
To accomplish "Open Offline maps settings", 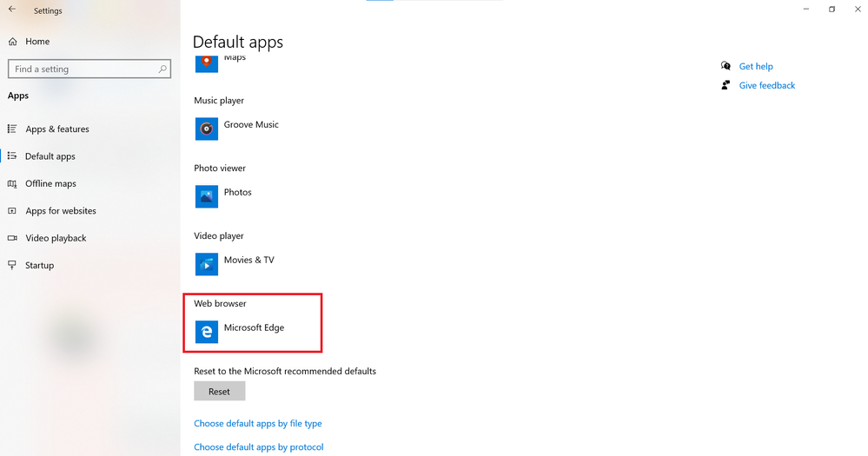I will pos(50,184).
